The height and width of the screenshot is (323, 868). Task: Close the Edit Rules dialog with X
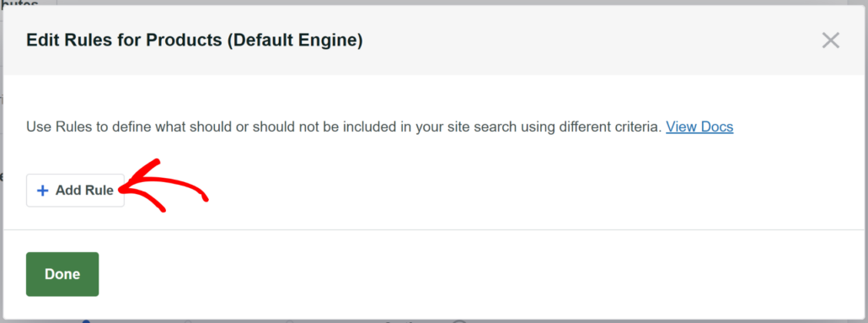(830, 40)
